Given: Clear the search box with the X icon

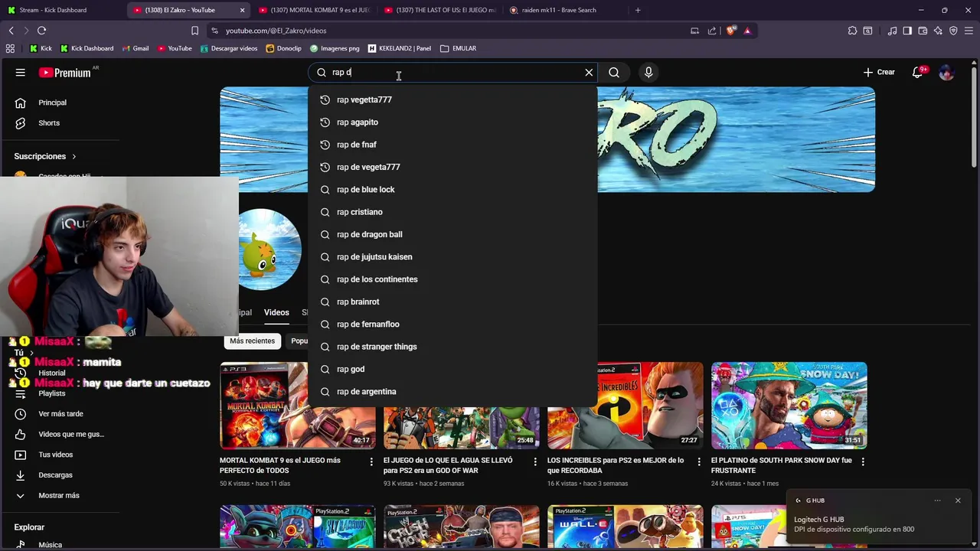Looking at the screenshot, I should [589, 73].
